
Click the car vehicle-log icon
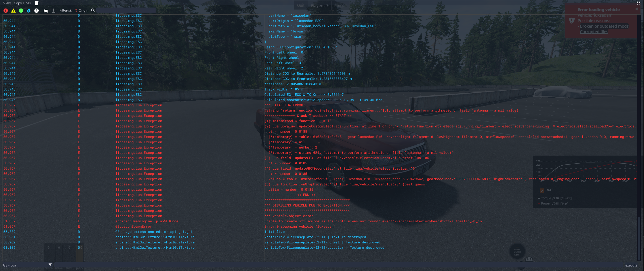coord(45,11)
